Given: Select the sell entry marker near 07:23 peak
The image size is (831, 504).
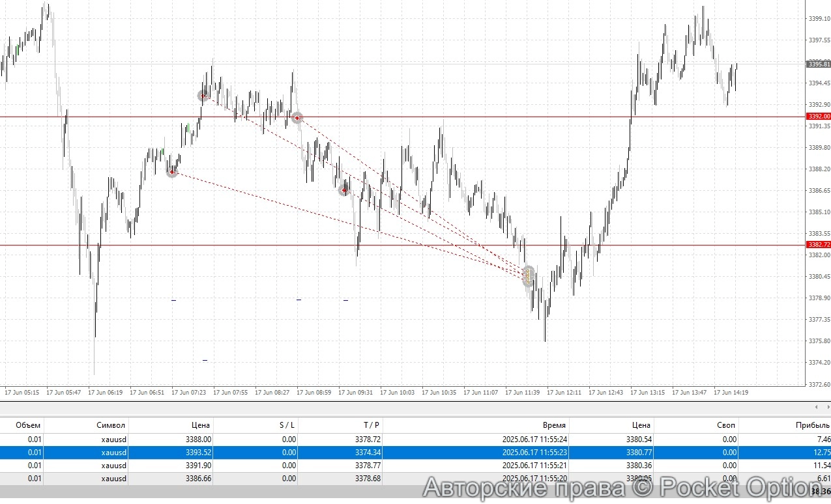Looking at the screenshot, I should click(x=202, y=95).
